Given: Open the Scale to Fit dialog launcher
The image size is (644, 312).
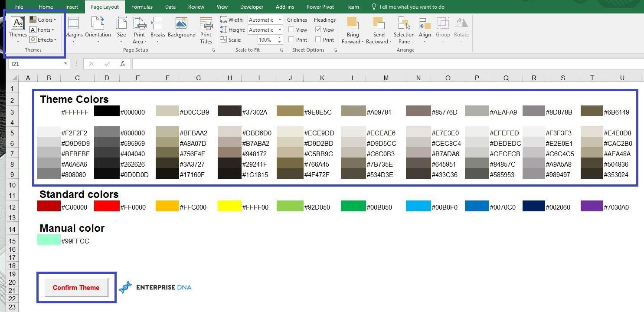Looking at the screenshot, I should [282, 50].
